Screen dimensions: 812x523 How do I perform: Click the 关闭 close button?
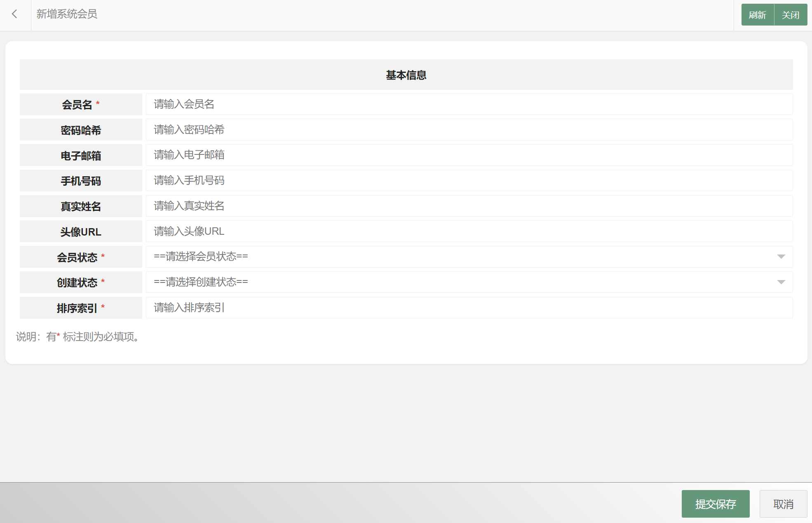click(x=791, y=15)
